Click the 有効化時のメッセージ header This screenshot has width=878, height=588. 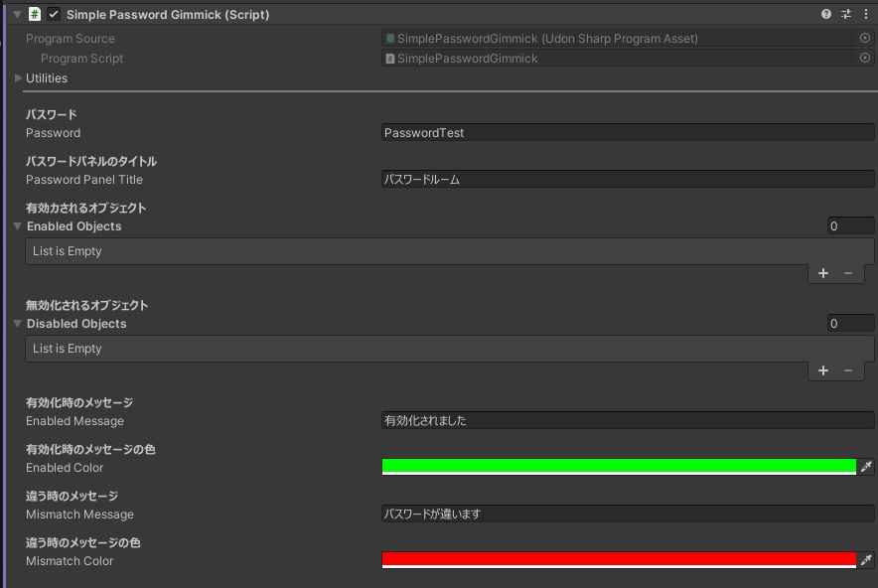pos(78,402)
